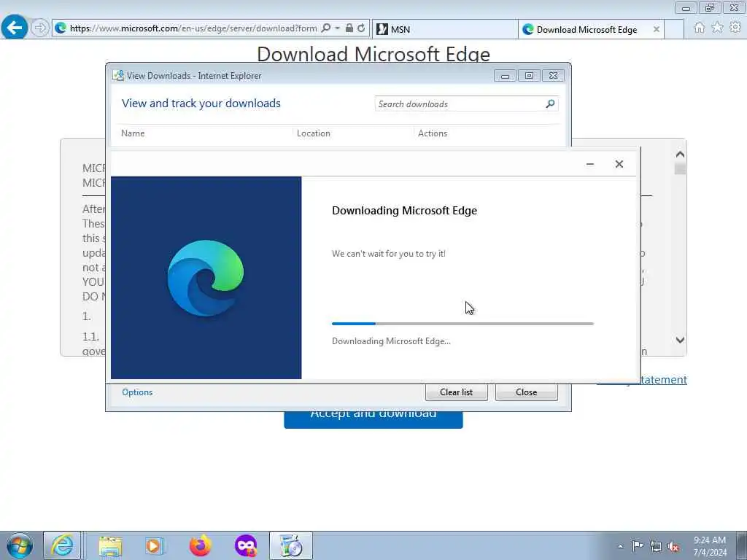Refresh the page with the reload icon

coord(361,28)
